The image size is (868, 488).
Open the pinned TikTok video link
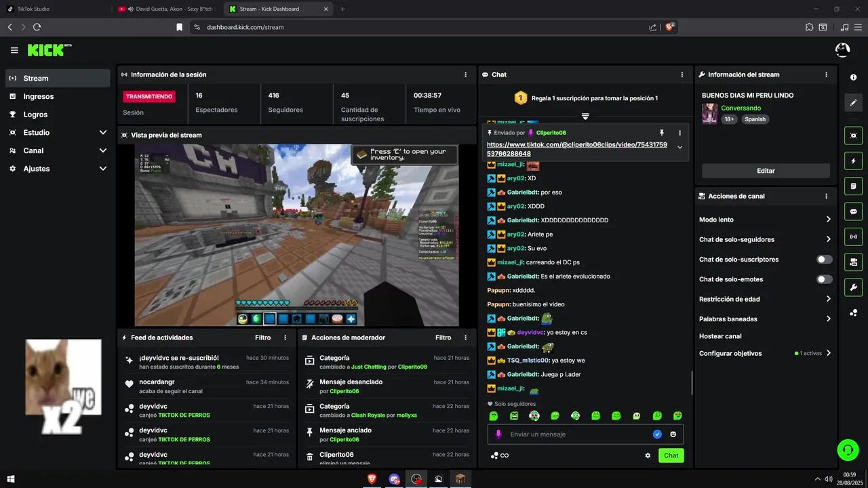pyautogui.click(x=577, y=149)
